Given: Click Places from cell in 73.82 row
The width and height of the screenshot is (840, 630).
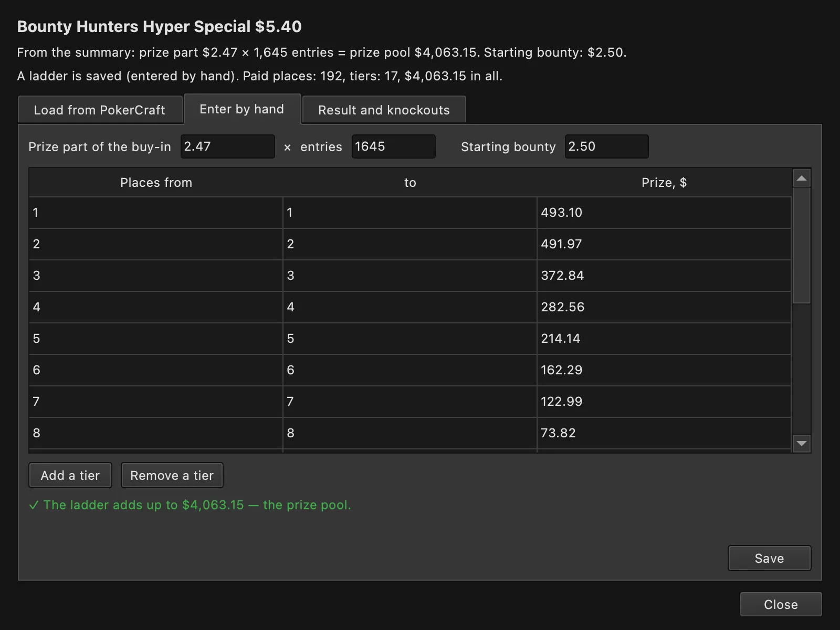Looking at the screenshot, I should (x=156, y=433).
